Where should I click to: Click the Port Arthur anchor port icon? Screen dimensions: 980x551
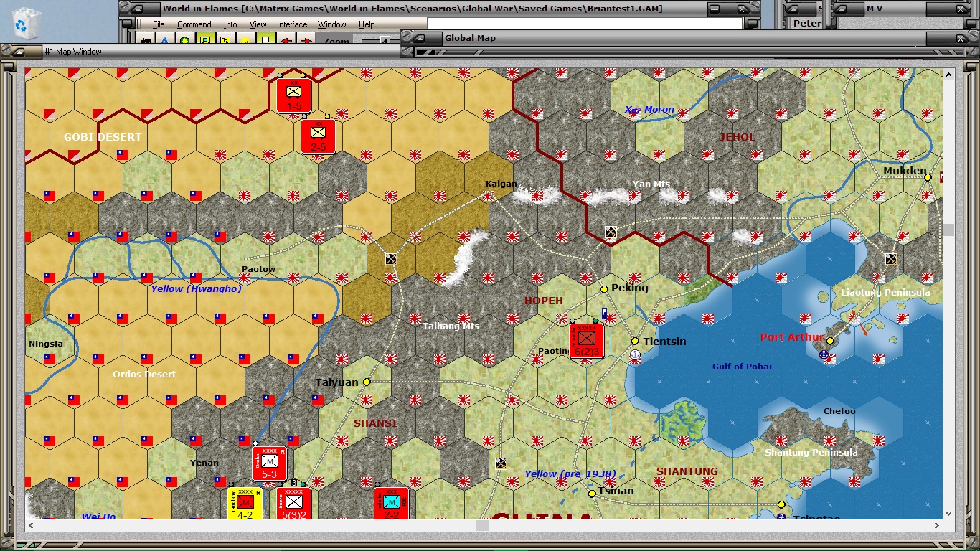[824, 354]
